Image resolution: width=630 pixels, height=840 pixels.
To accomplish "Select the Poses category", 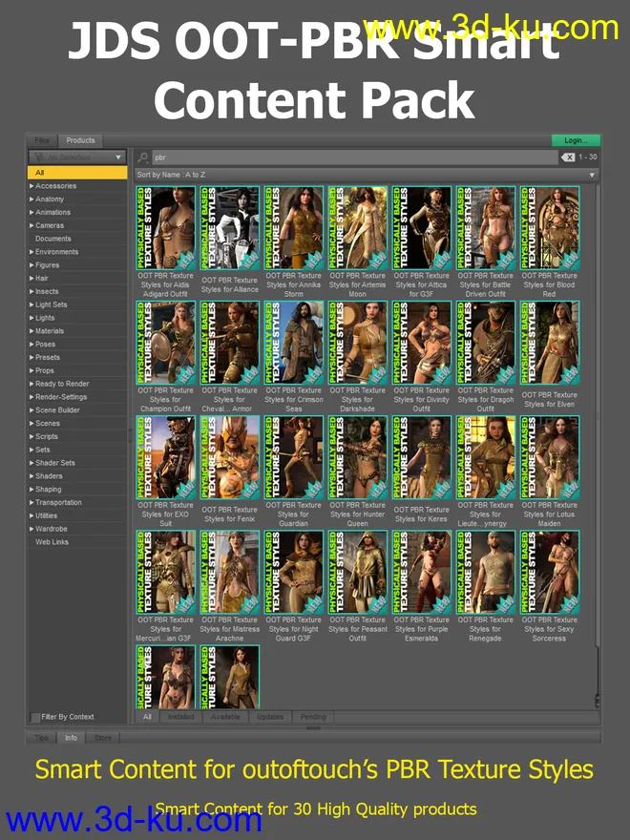I will coord(45,345).
